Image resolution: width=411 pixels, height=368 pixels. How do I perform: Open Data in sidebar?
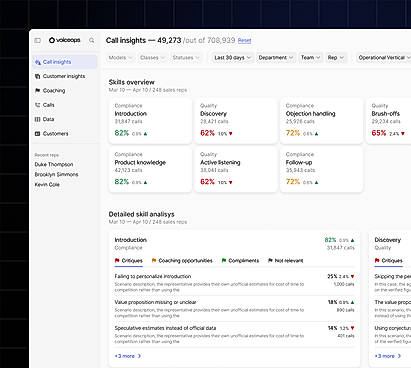coord(65,119)
